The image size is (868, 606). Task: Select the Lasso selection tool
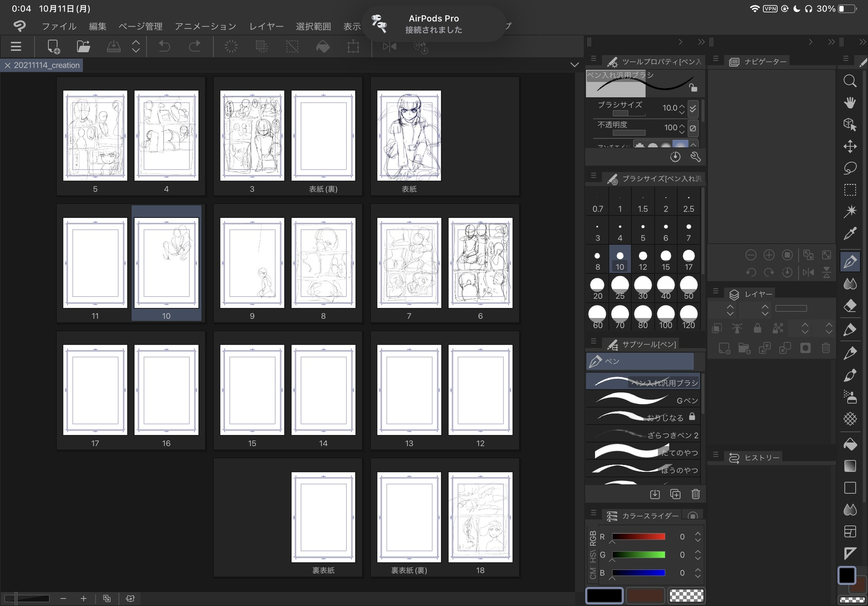[850, 168]
